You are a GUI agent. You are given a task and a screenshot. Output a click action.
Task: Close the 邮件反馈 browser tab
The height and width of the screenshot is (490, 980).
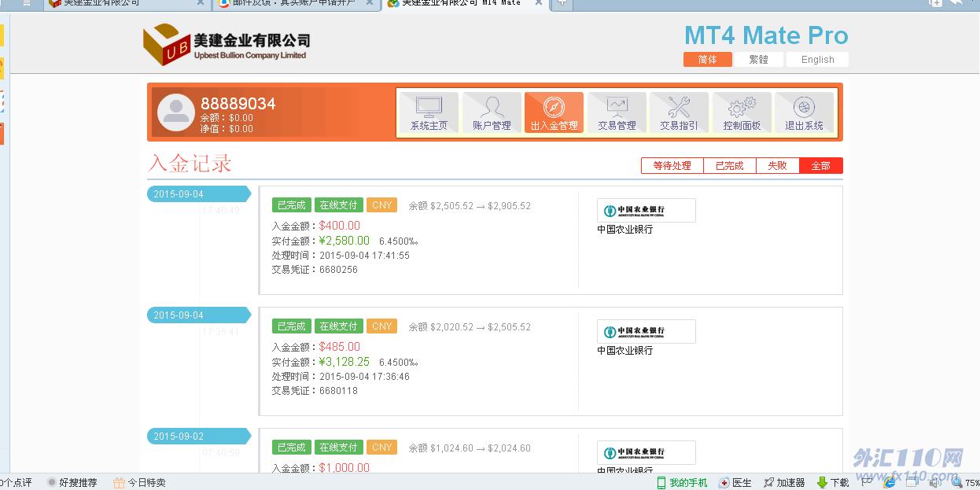(370, 3)
